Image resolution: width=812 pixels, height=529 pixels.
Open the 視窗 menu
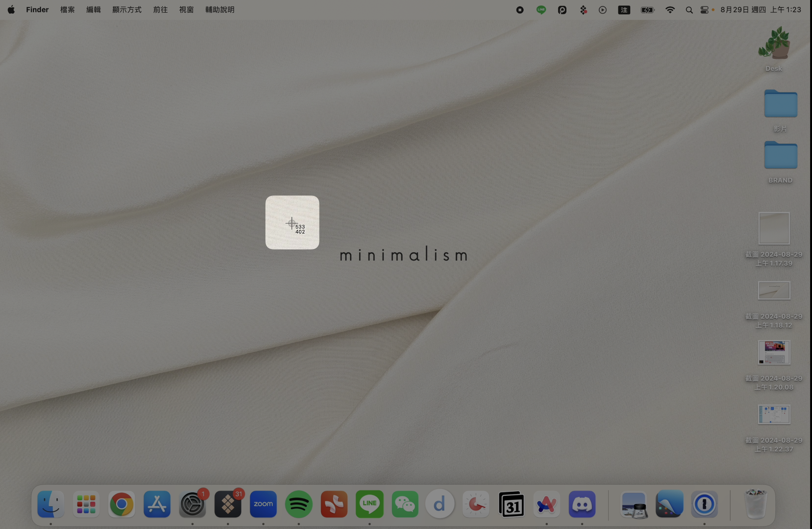187,10
